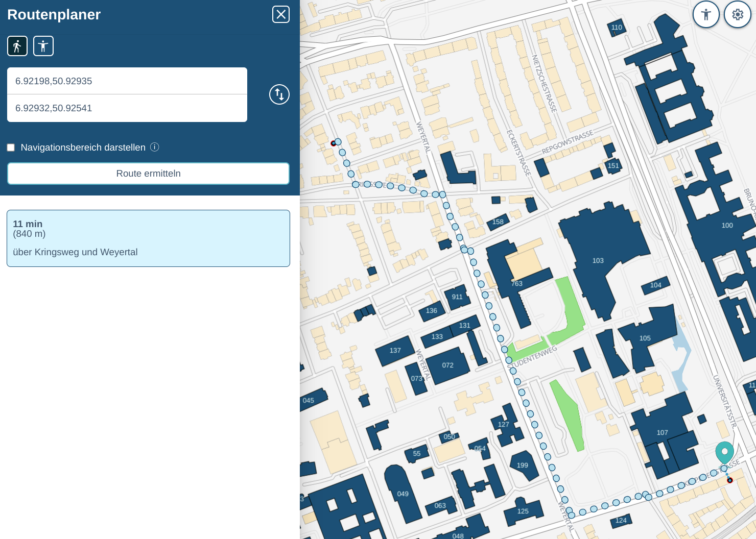Viewport: 756px width, 539px height.
Task: Select building 125 on the map
Action: tap(523, 511)
